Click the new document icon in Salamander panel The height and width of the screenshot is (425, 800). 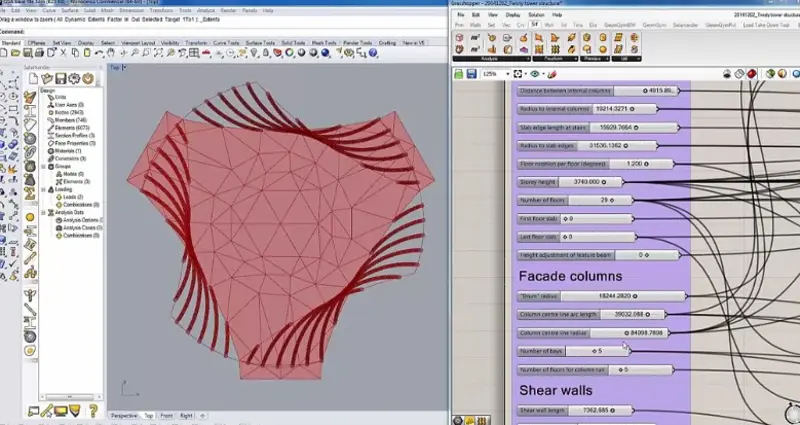[36, 79]
